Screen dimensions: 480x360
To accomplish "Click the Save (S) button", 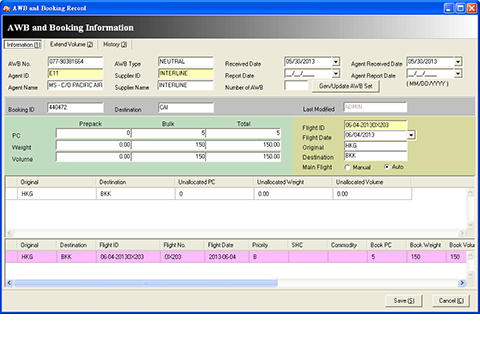I will click(404, 301).
